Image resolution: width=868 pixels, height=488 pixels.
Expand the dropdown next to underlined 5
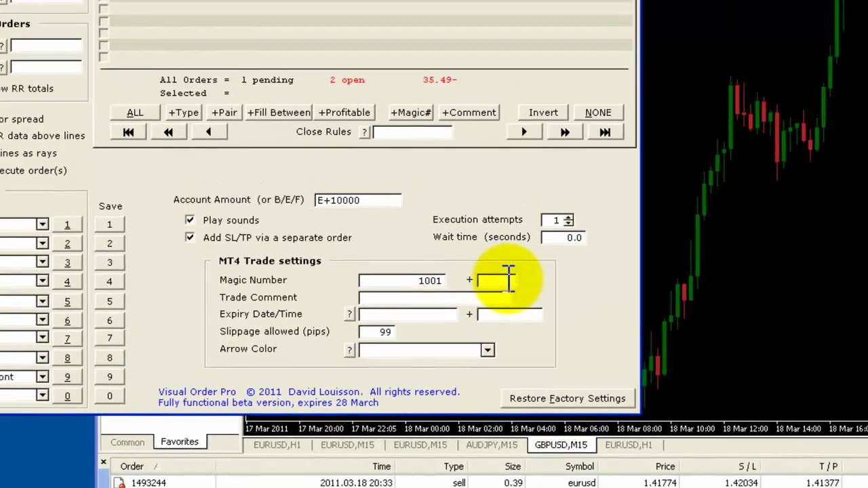(42, 301)
